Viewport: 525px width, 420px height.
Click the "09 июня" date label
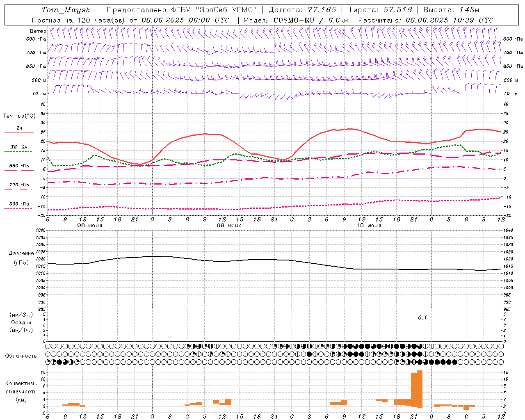(x=229, y=226)
